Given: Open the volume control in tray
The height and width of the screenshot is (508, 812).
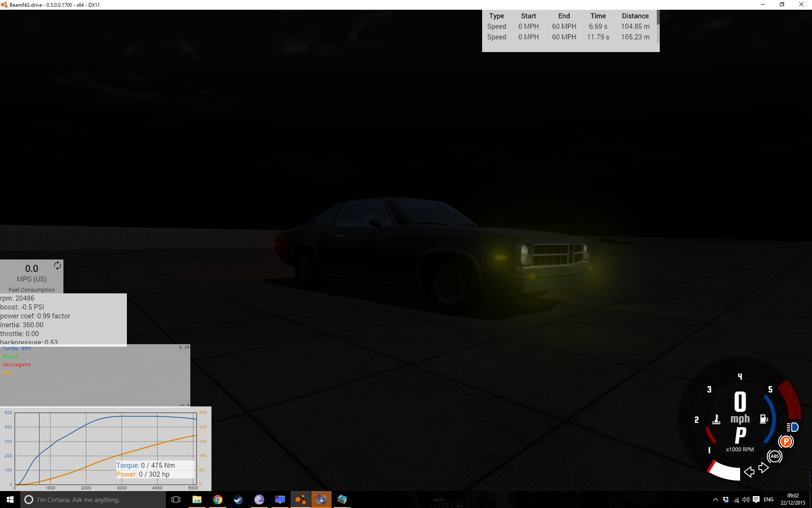Looking at the screenshot, I should point(746,500).
